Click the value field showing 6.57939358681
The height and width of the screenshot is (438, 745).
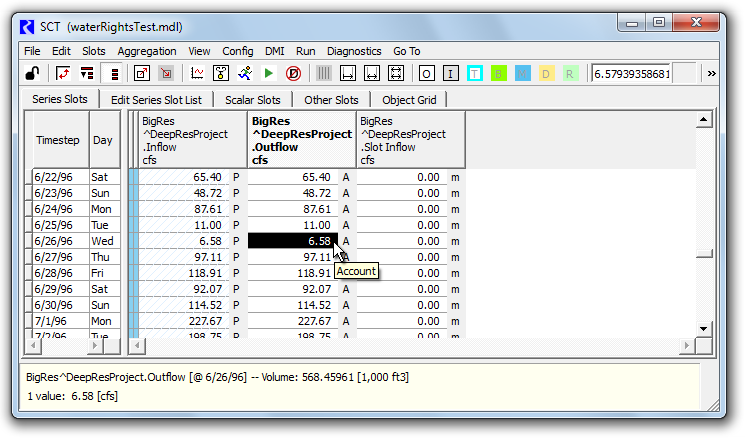[x=631, y=74]
